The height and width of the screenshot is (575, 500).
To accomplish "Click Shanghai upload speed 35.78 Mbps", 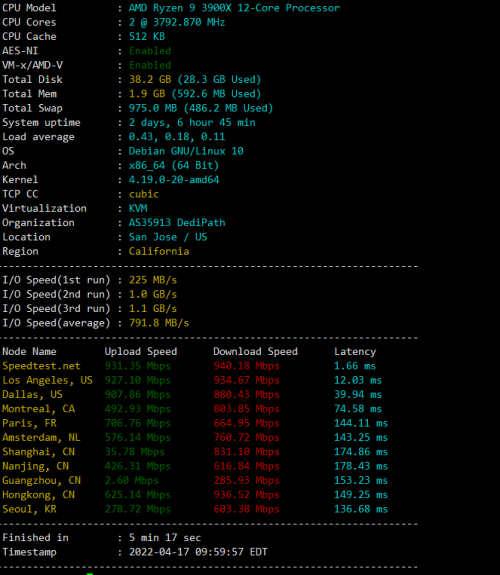I will pos(135,452).
